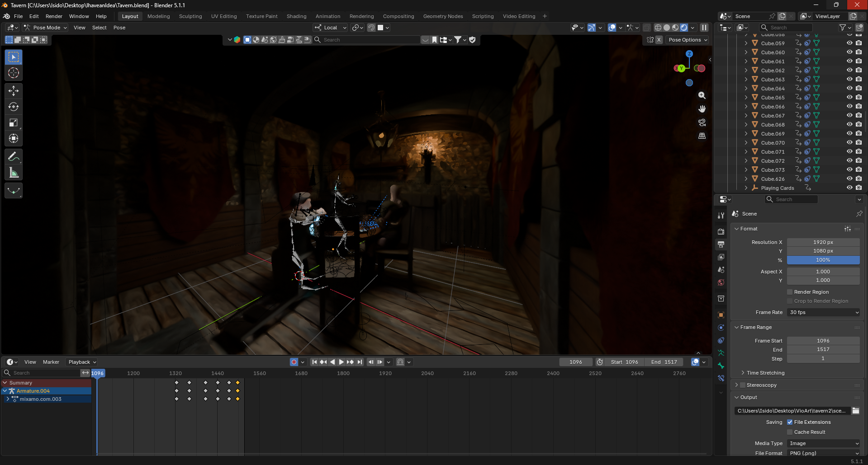The height and width of the screenshot is (465, 868).
Task: Open the File menu
Action: (18, 16)
